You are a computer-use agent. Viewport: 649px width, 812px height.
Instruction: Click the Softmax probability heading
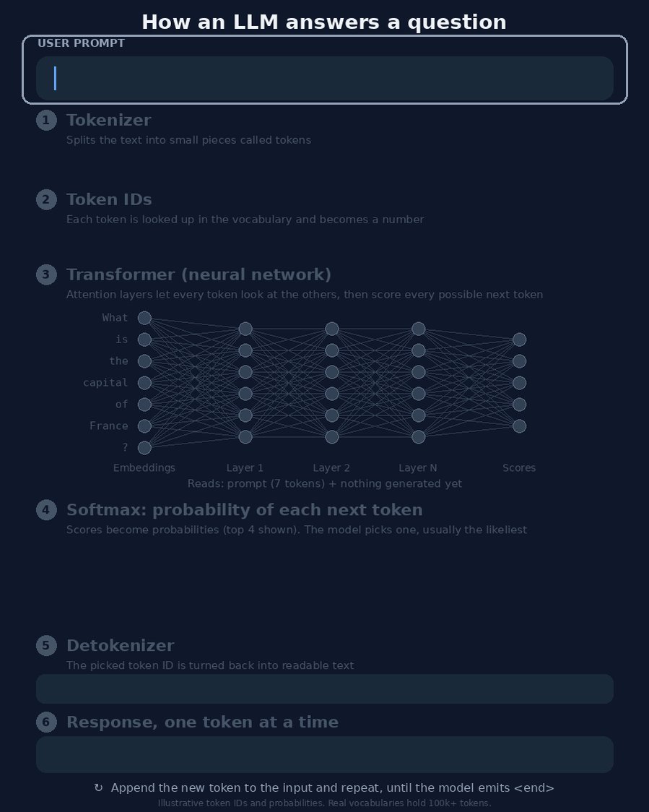(244, 509)
